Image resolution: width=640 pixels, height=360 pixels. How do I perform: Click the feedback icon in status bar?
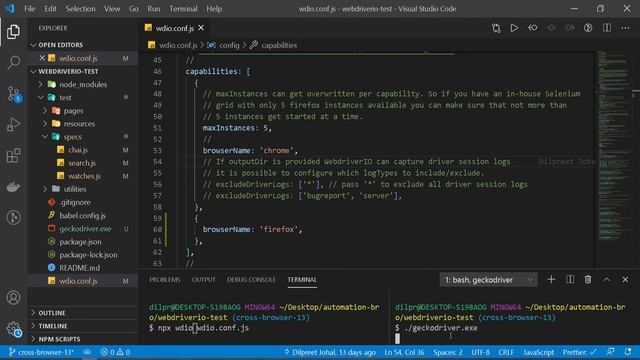pyautogui.click(x=611, y=352)
